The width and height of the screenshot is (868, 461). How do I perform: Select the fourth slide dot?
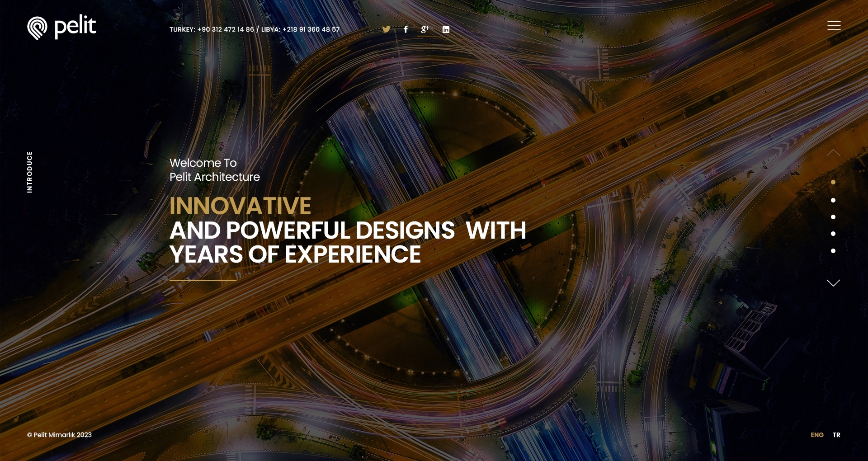coord(833,234)
